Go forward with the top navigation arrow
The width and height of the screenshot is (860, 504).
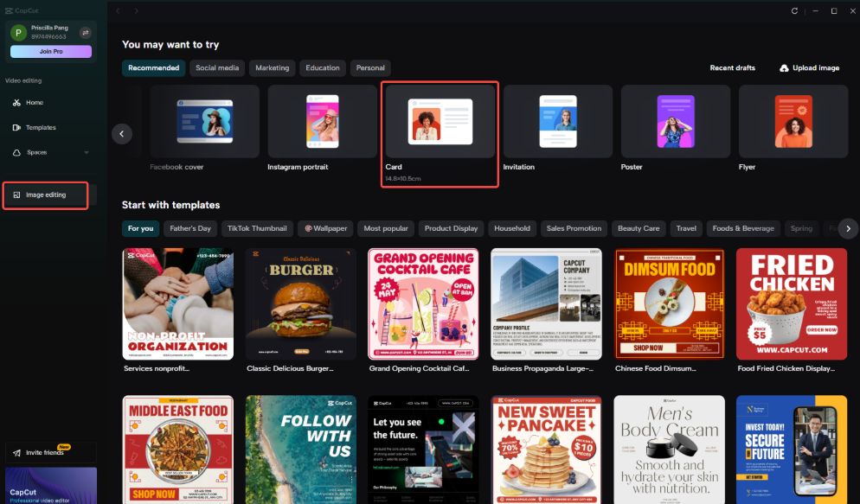136,11
